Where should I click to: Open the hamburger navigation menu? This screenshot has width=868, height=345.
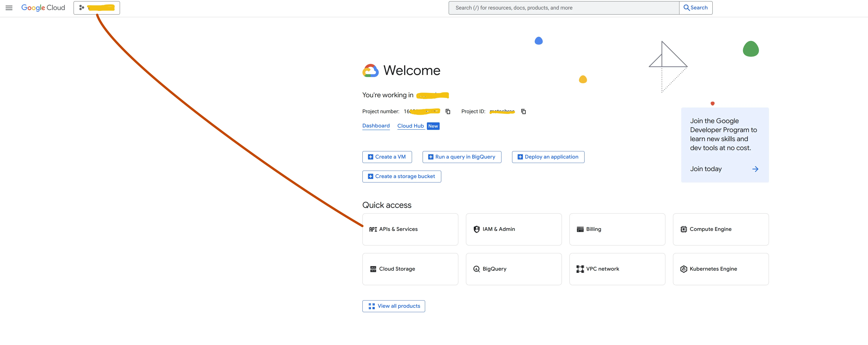coord(9,8)
